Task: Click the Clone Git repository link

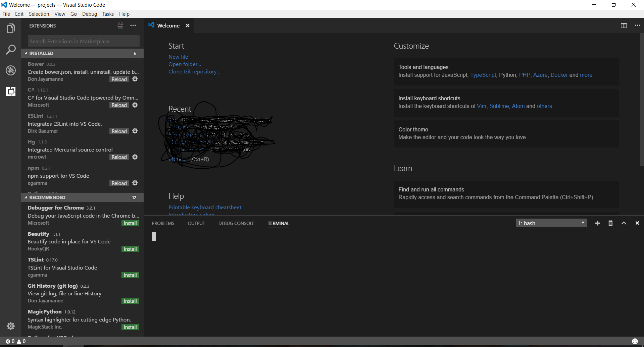Action: tap(194, 71)
